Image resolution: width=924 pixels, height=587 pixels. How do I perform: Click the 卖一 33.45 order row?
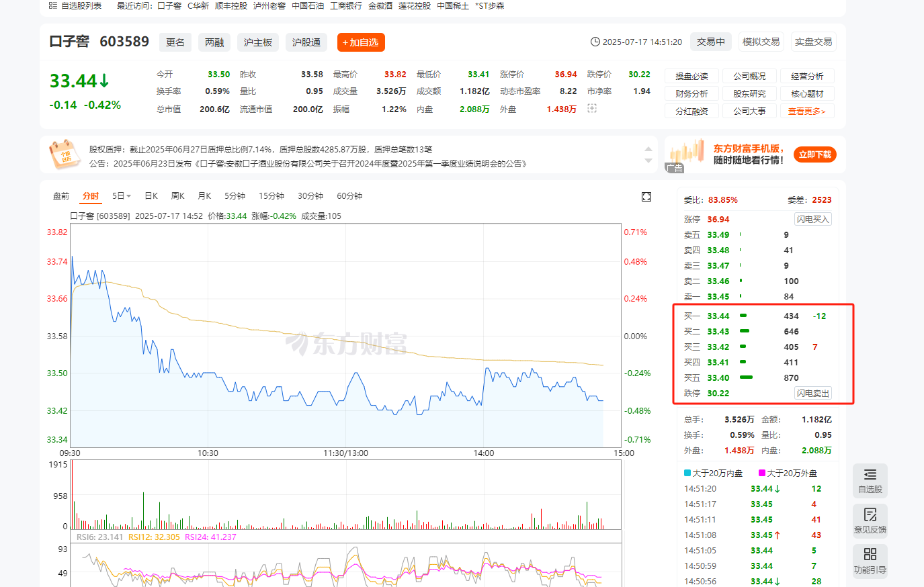pos(757,296)
